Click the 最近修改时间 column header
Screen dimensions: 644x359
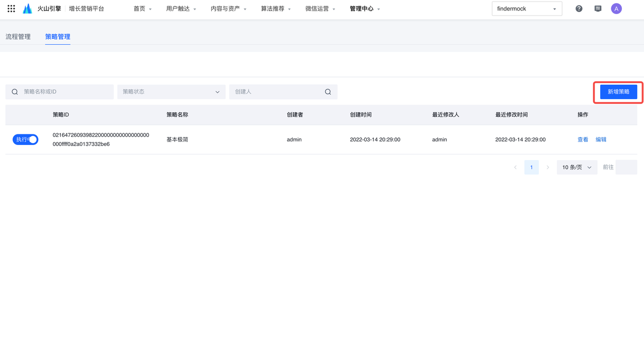512,115
